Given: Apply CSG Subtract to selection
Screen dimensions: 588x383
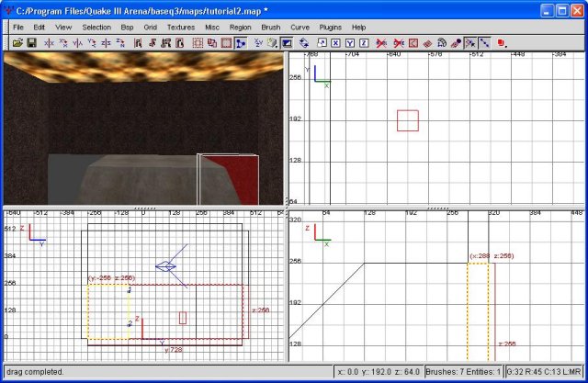Looking at the screenshot, I should coord(198,43).
